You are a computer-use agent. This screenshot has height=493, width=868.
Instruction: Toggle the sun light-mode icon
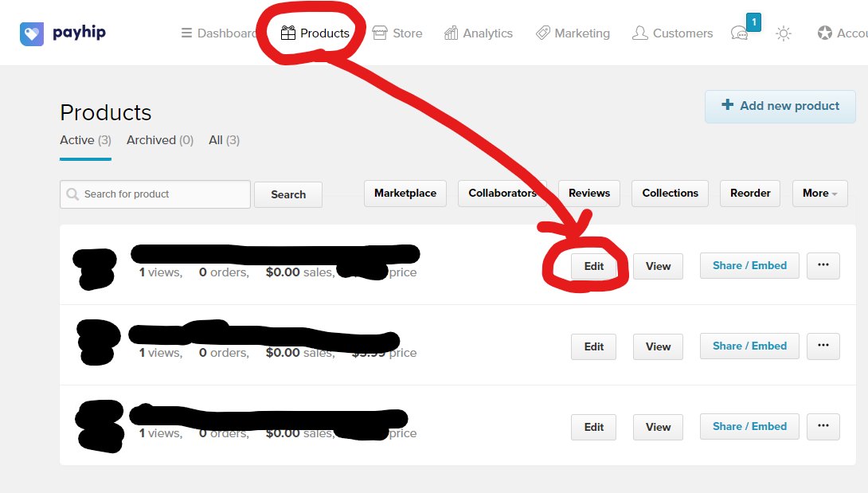[784, 33]
